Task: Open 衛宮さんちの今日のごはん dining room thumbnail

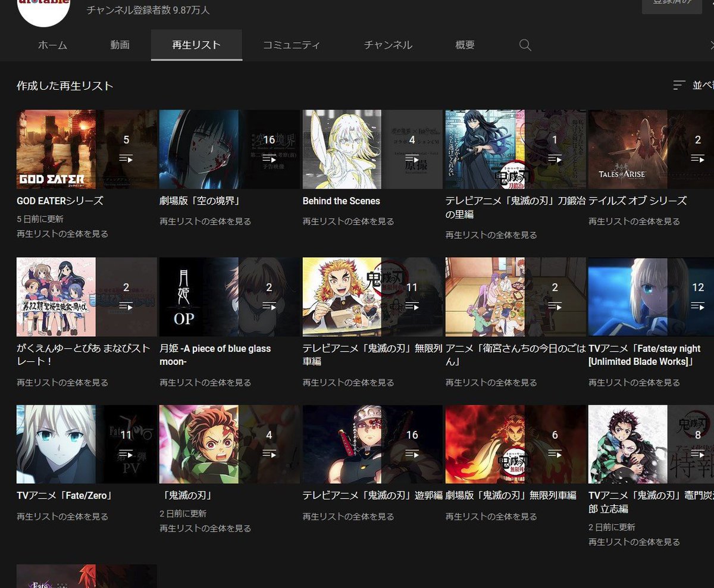Action: point(515,296)
